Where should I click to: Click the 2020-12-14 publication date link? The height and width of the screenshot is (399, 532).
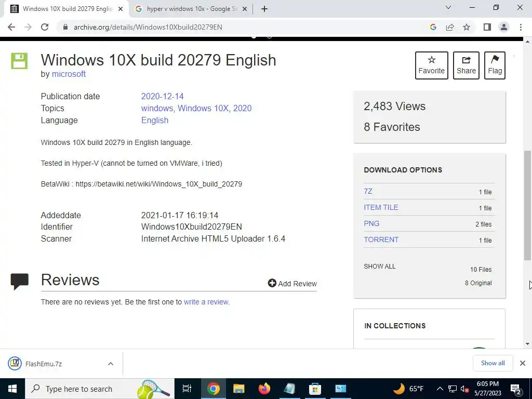162,96
